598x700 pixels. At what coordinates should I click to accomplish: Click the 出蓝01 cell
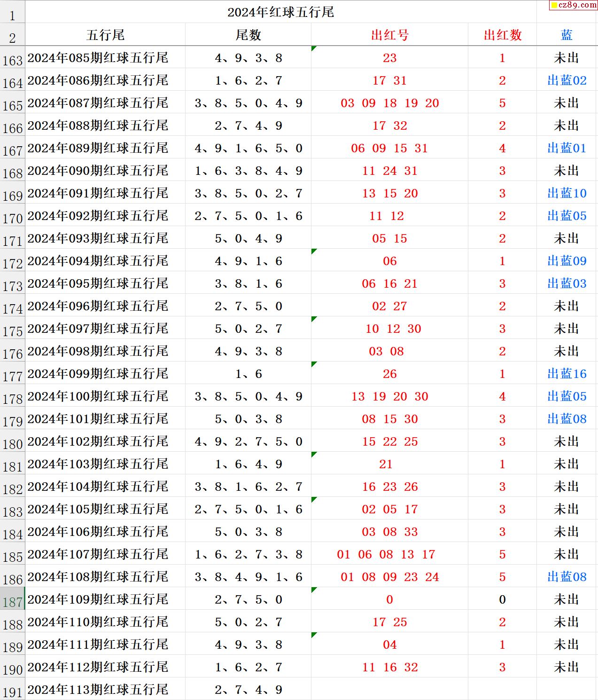567,148
